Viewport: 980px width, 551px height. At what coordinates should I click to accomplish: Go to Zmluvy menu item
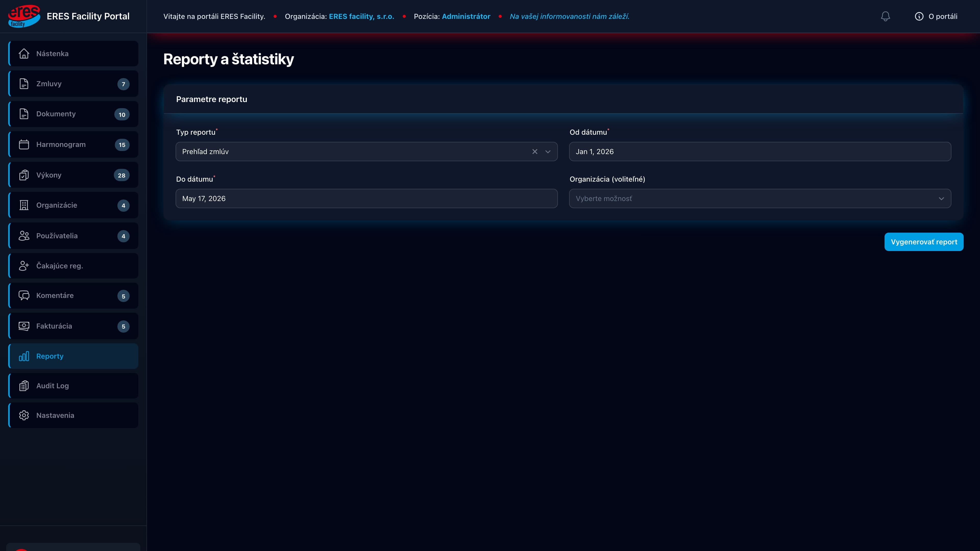click(x=73, y=84)
